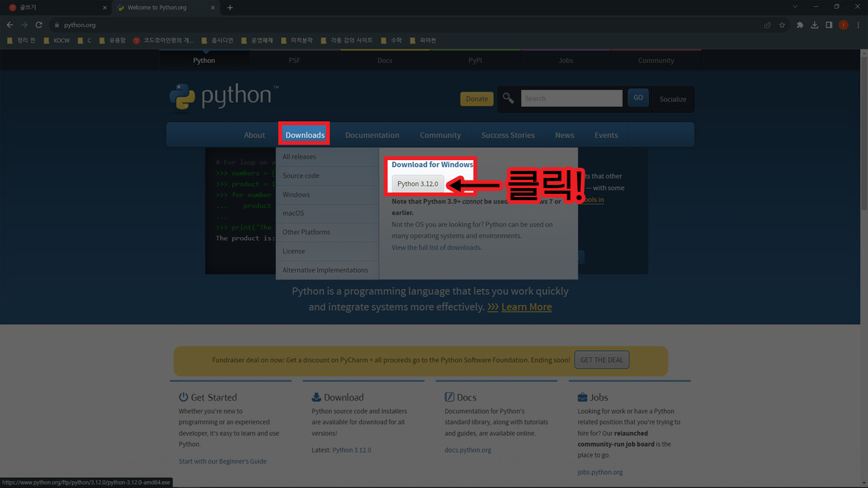Open View the full list of downloads

coord(437,247)
